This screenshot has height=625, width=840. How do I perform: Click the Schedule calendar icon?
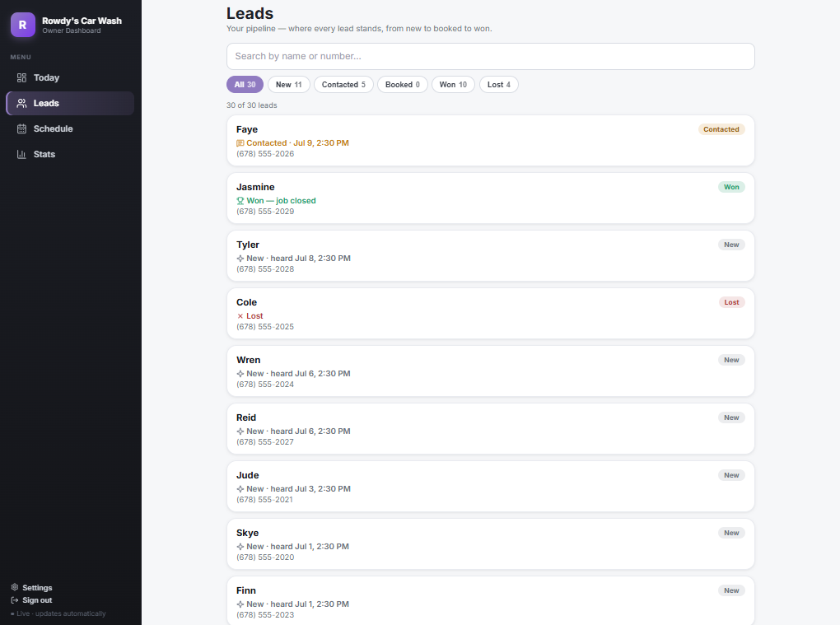pos(21,128)
